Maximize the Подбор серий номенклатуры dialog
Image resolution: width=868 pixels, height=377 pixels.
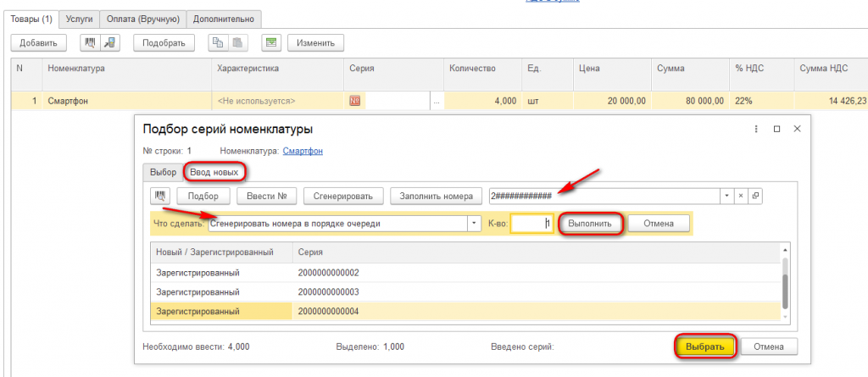click(x=776, y=129)
